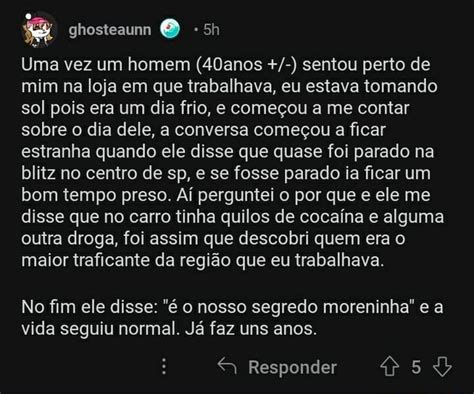Click the words "bom tempo preso"
This screenshot has height=394, width=474.
click(96, 196)
